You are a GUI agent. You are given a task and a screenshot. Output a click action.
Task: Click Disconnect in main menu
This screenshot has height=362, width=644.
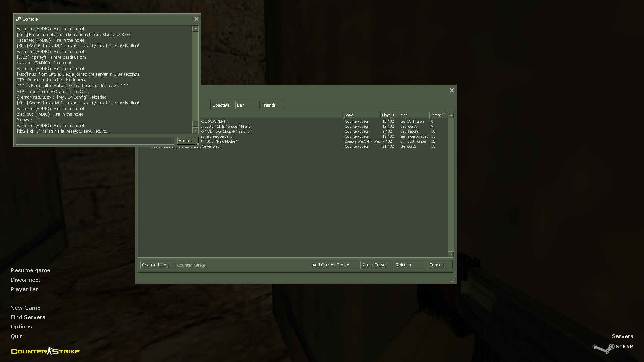click(25, 280)
